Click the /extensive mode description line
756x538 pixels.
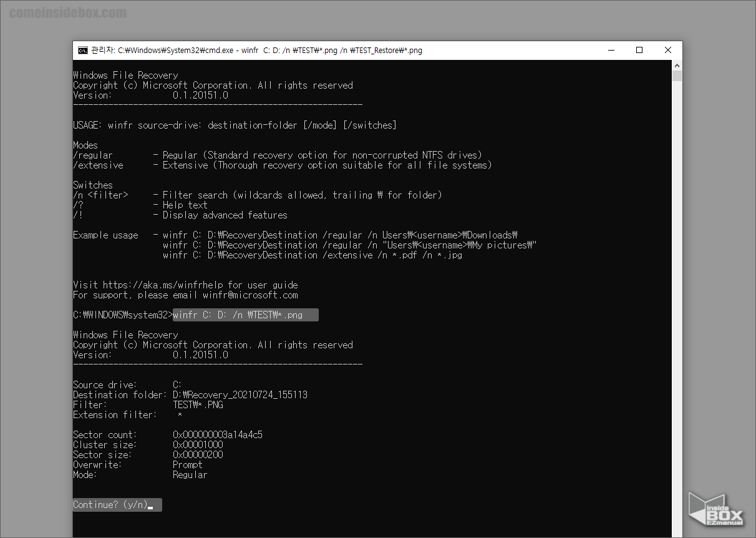283,165
